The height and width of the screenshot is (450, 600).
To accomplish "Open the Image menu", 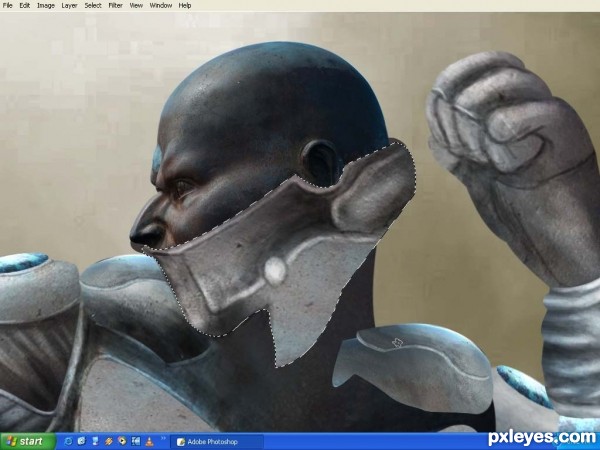I will pyautogui.click(x=46, y=5).
